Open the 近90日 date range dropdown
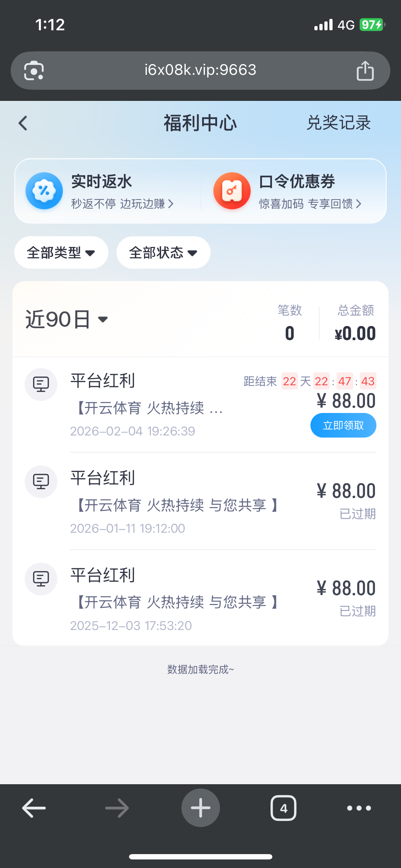401x868 pixels. tap(66, 319)
